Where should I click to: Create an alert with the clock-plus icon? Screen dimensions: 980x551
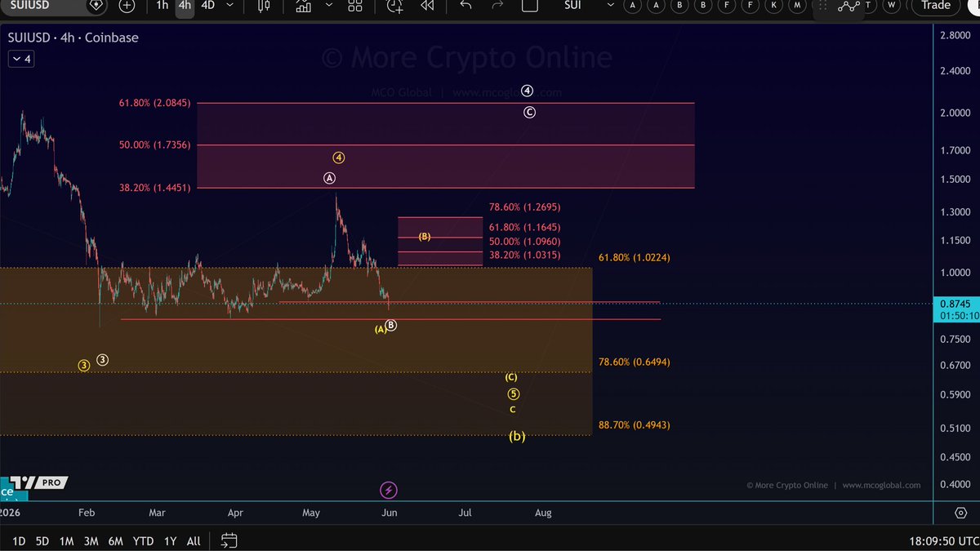pos(395,6)
